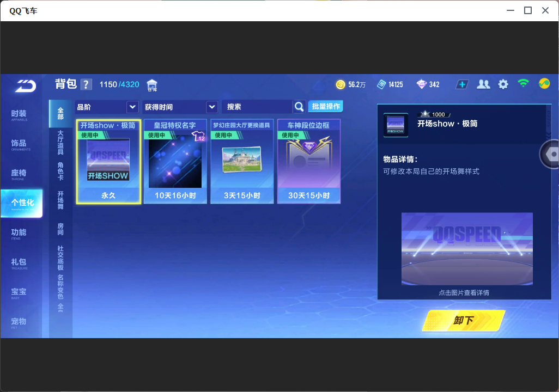This screenshot has width=559, height=392.
Task: Click the 点击图片查看详情 text
Action: 464,293
